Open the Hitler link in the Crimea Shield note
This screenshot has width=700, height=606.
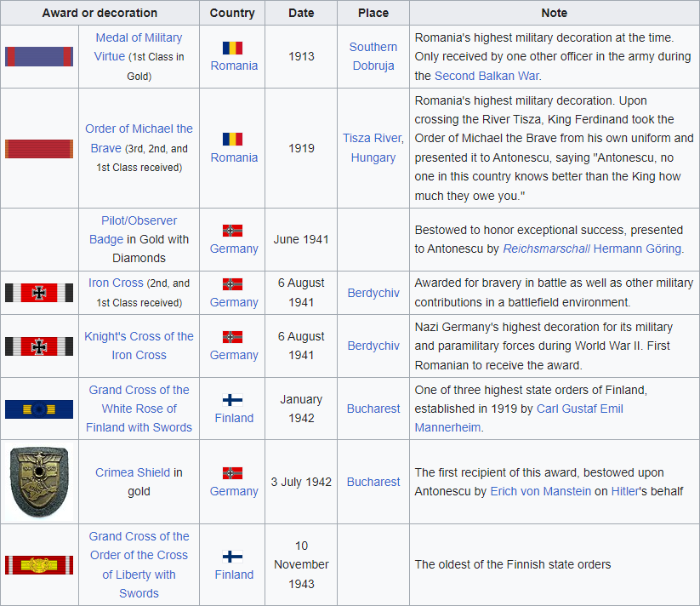[x=624, y=491]
